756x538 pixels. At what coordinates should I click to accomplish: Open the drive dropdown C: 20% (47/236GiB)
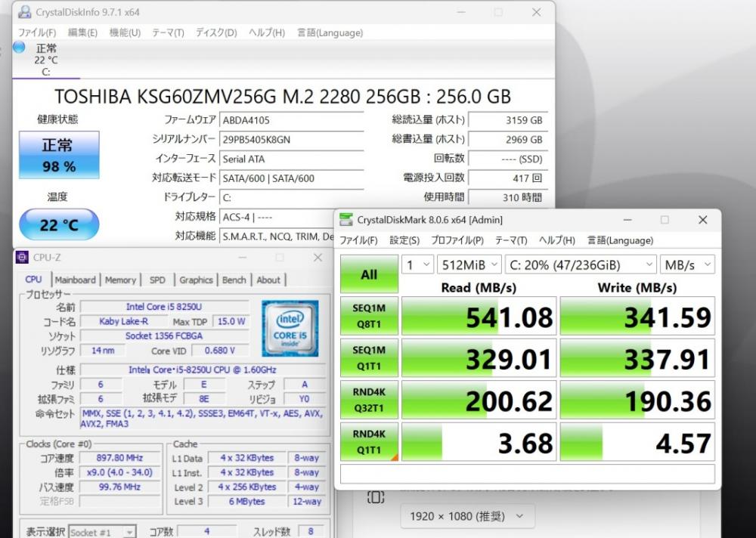pos(581,264)
